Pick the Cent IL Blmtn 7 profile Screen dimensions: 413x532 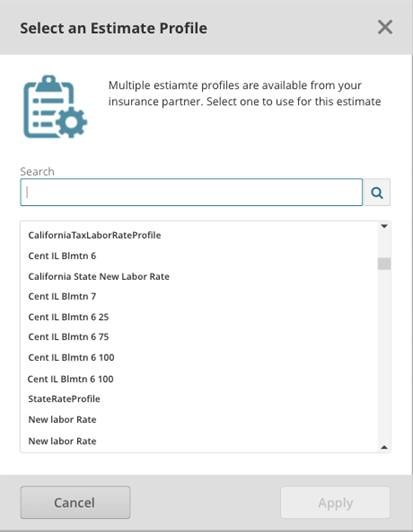[62, 297]
